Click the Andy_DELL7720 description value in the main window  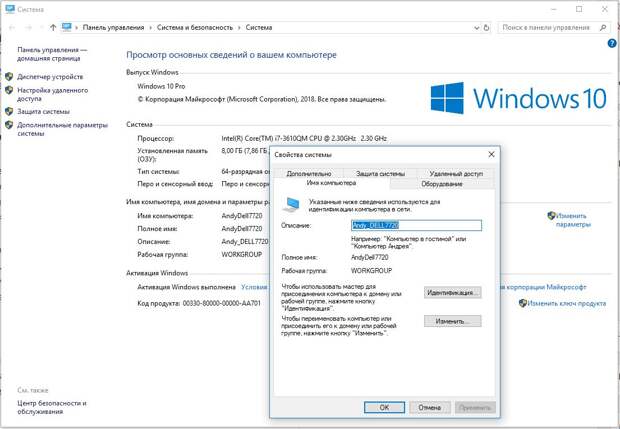245,242
